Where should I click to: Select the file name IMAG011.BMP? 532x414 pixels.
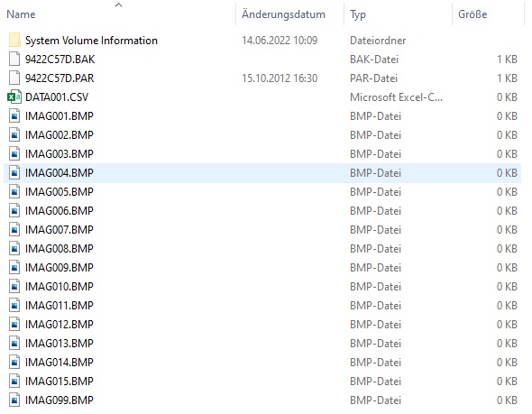coord(60,306)
